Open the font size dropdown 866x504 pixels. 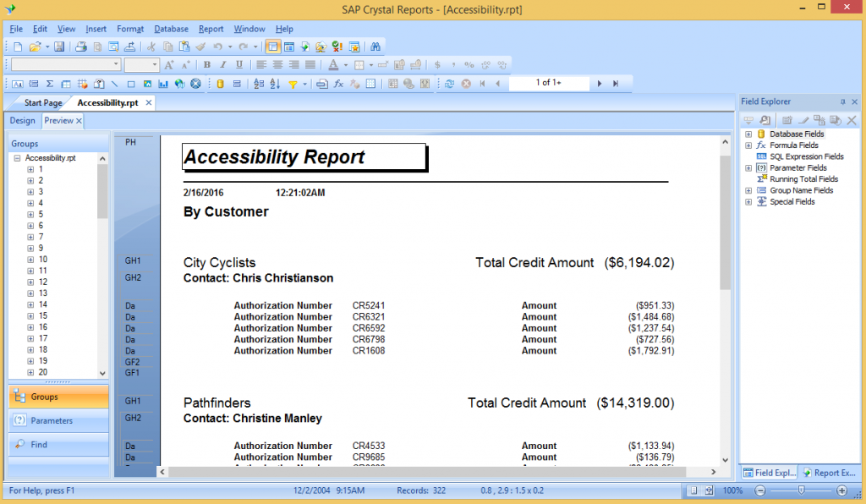(x=155, y=64)
